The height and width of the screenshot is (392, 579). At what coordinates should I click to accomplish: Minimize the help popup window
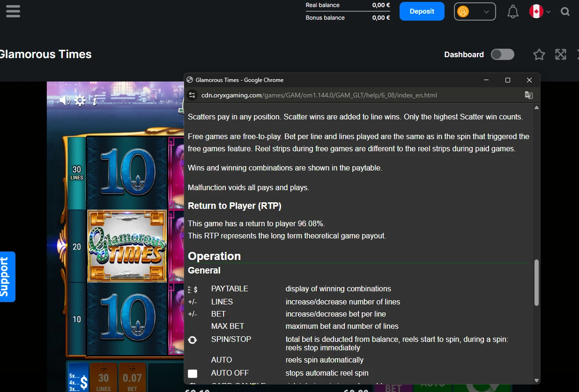pos(486,80)
